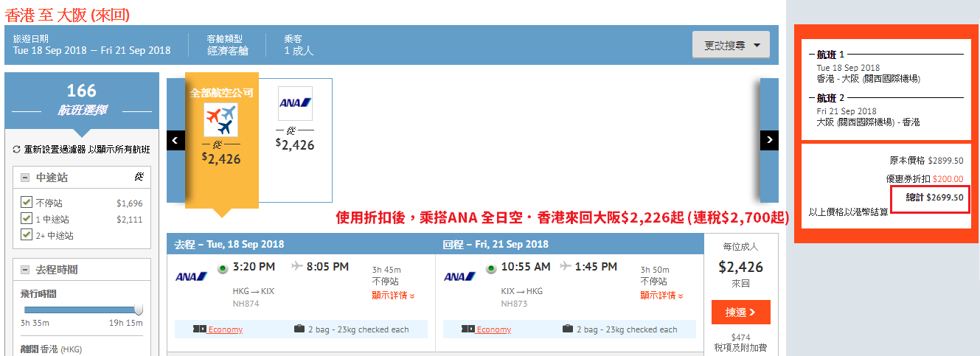Click the $1,696 price beside 不停站
The width and height of the screenshot is (980, 356).
130,203
